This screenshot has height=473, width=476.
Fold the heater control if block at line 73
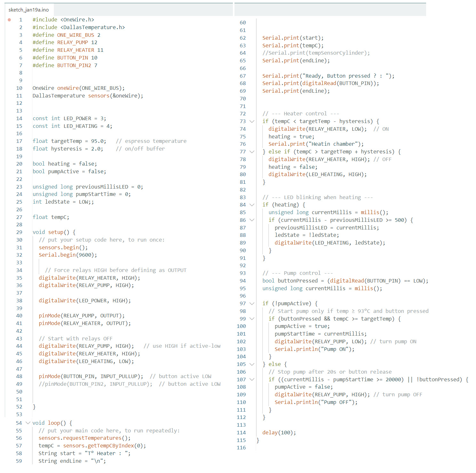point(252,121)
